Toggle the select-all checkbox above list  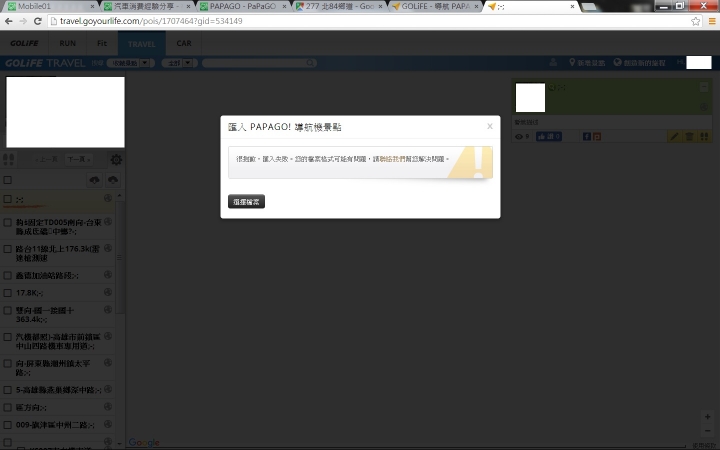point(8,180)
